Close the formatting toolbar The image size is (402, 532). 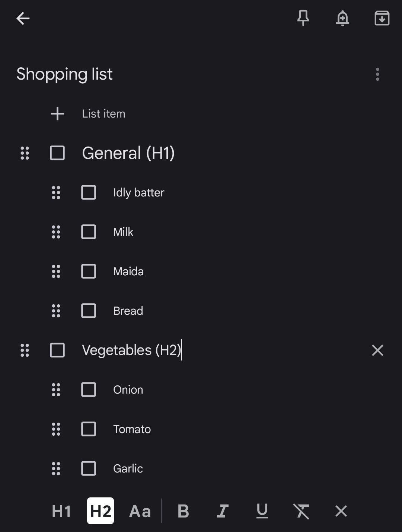(x=341, y=511)
